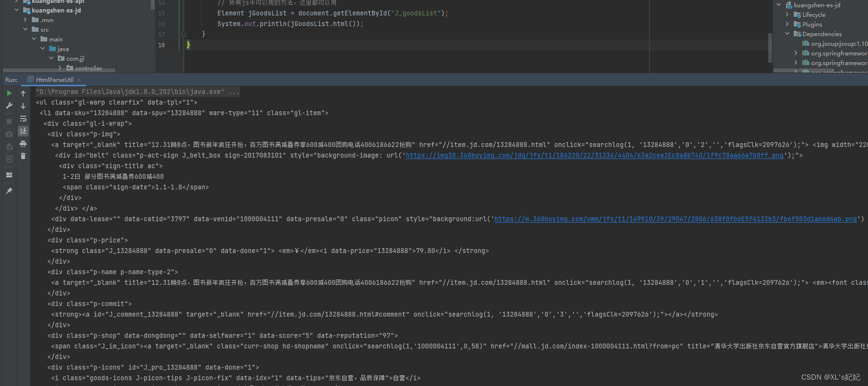
Task: Click the Lifecycle folder gear icon
Action: tap(797, 15)
